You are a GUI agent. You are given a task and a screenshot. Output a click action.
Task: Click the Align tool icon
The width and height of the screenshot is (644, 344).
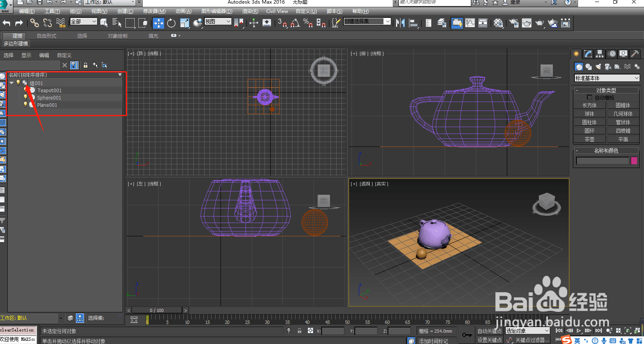click(x=413, y=23)
